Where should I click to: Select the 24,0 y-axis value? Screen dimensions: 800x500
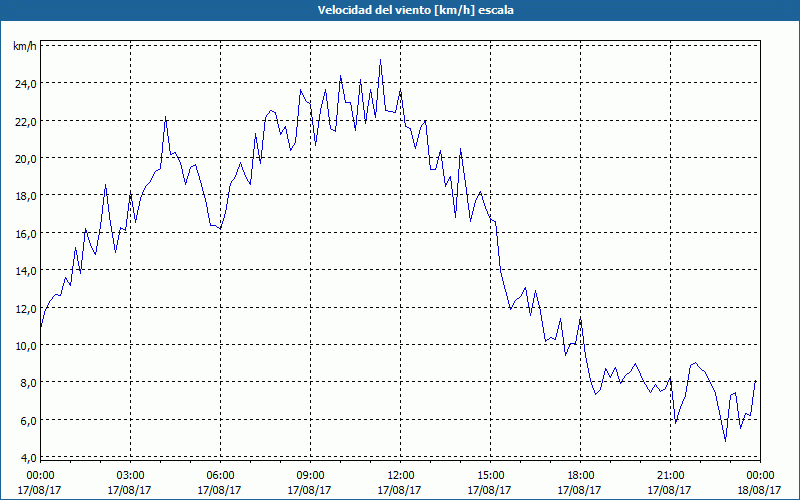click(25, 84)
